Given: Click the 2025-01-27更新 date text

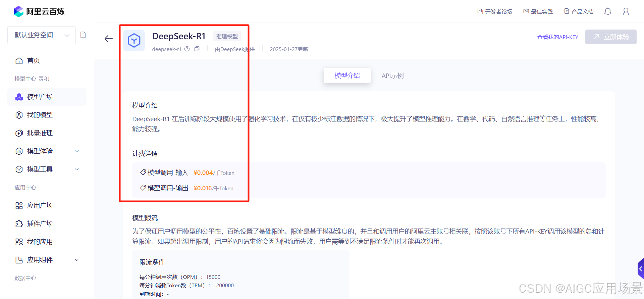Looking at the screenshot, I should pyautogui.click(x=289, y=49).
